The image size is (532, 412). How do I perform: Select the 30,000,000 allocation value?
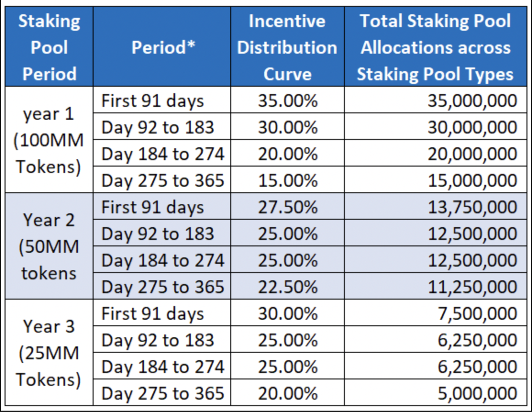coord(472,127)
